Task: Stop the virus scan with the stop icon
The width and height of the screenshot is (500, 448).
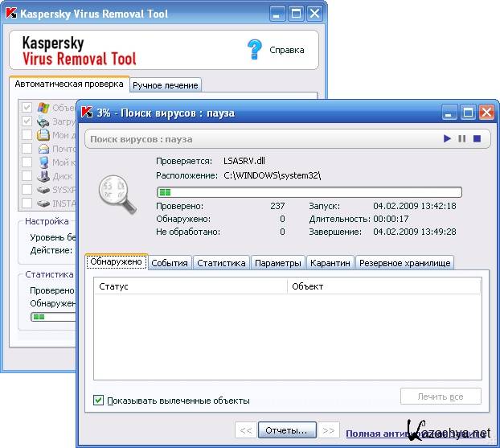Action: [477, 139]
